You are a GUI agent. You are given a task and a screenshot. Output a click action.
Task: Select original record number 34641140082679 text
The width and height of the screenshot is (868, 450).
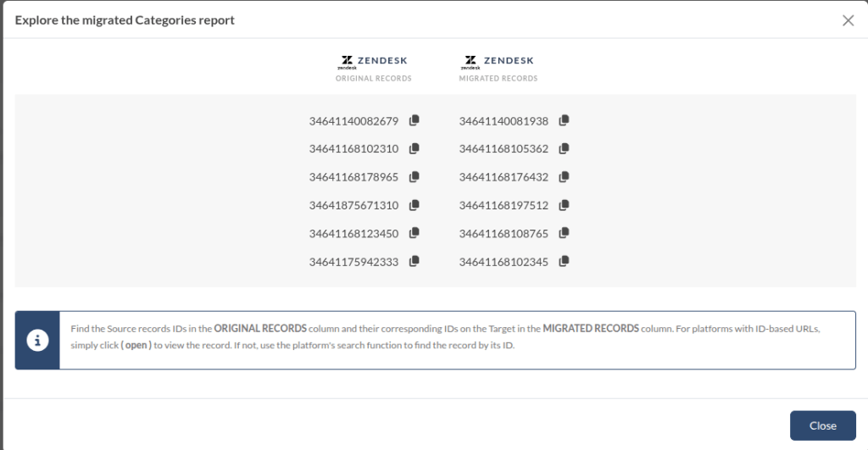(353, 121)
